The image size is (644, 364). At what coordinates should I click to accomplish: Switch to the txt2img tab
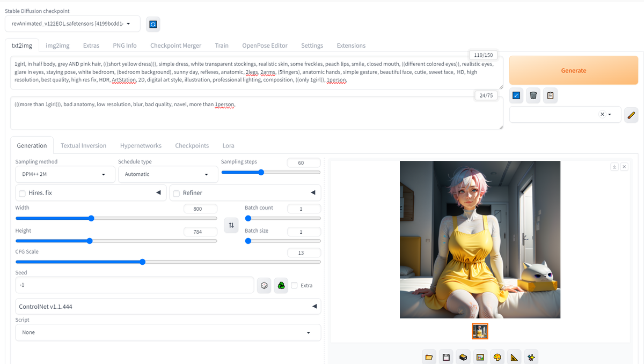pyautogui.click(x=23, y=46)
